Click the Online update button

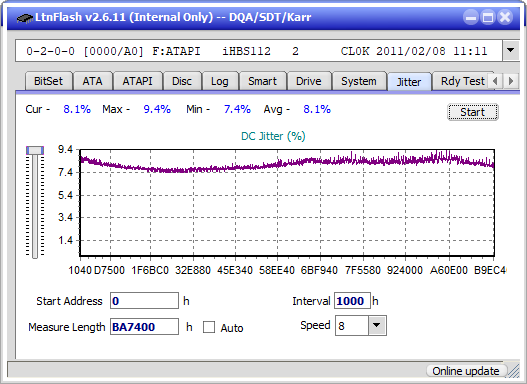coord(466,371)
